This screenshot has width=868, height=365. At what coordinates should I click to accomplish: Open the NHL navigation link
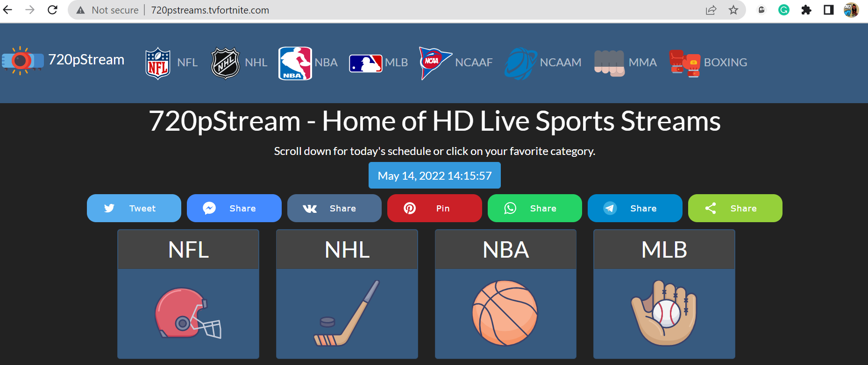click(x=256, y=63)
